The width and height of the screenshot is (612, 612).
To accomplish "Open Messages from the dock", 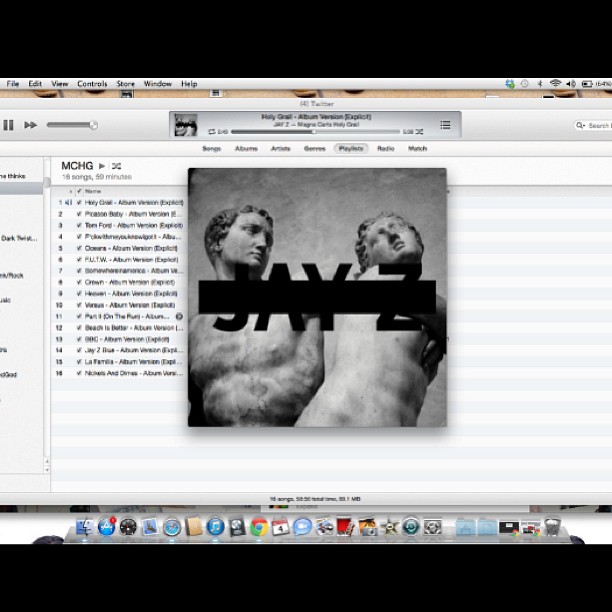I will (302, 527).
